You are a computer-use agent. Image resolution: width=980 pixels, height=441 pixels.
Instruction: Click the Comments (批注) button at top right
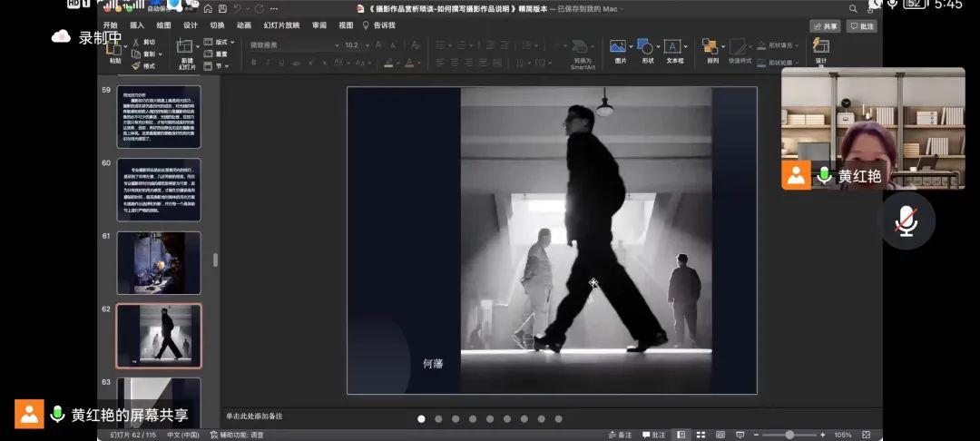(861, 26)
